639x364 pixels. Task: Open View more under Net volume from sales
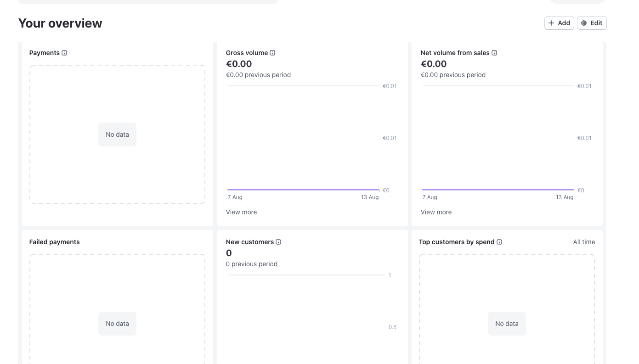pyautogui.click(x=436, y=212)
